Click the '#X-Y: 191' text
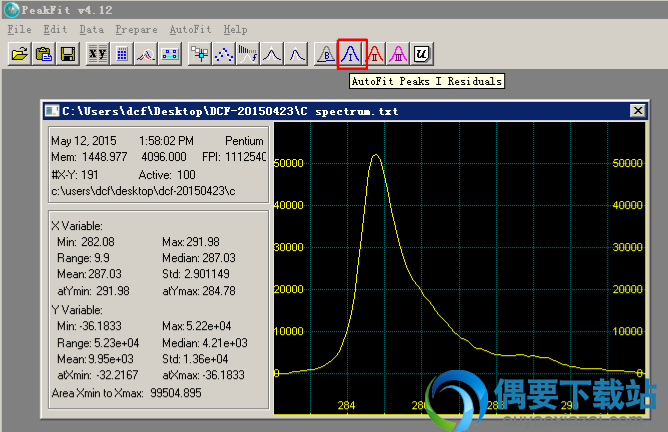 [75, 175]
